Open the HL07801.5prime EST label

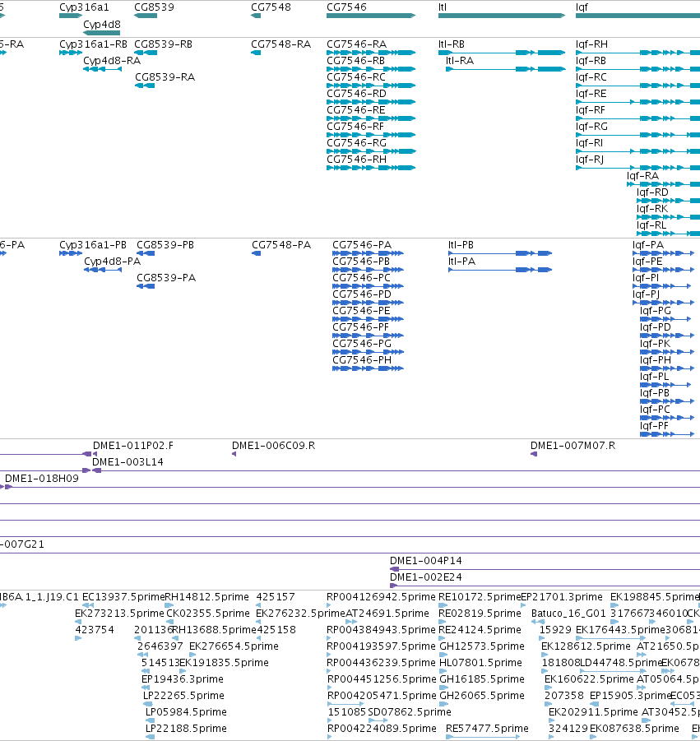click(480, 663)
